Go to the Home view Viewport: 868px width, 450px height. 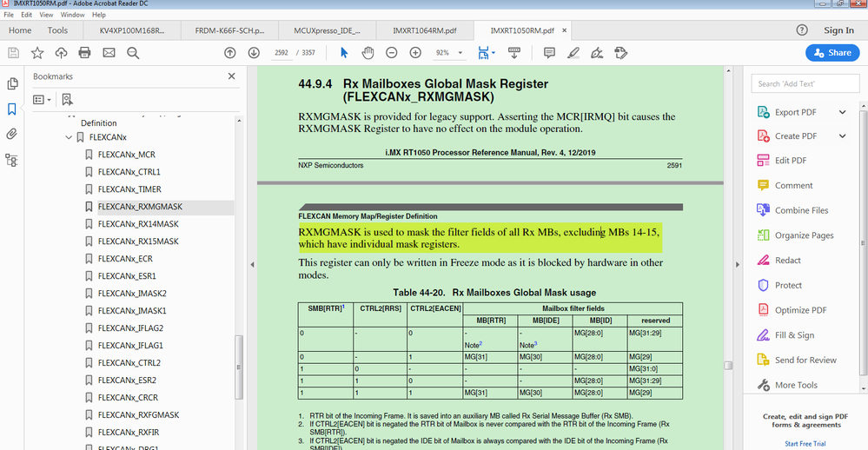point(20,30)
